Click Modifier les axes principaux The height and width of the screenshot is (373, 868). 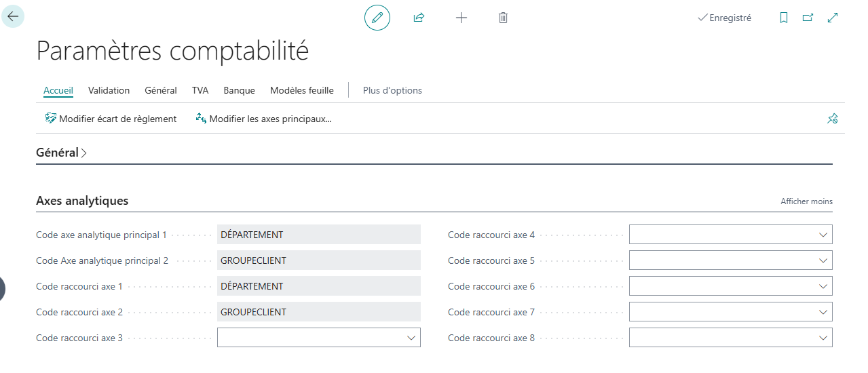point(263,119)
